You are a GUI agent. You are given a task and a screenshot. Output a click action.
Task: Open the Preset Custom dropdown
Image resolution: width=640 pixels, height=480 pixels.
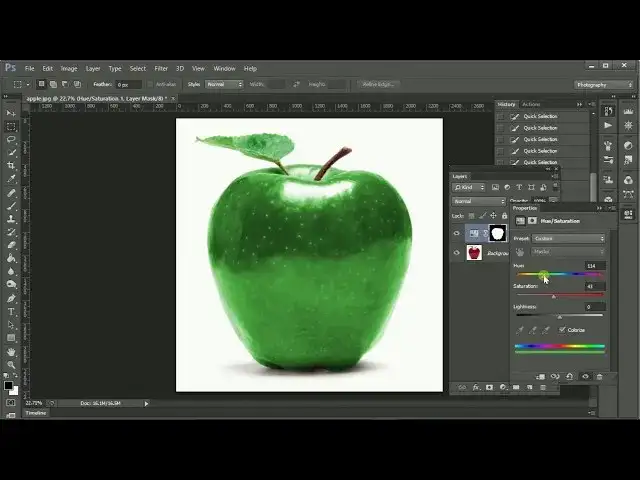click(568, 238)
